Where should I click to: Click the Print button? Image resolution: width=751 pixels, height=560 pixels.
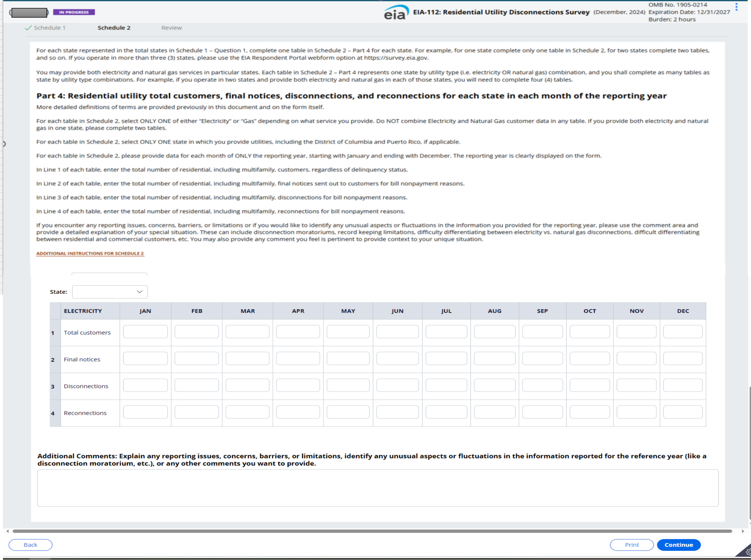click(631, 545)
